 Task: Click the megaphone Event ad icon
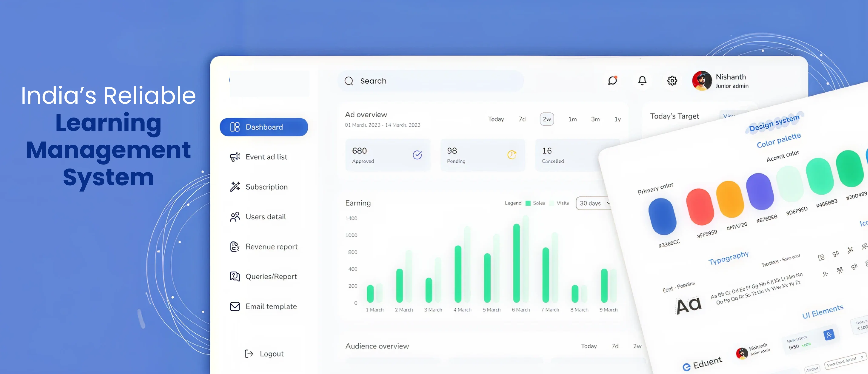coord(235,157)
